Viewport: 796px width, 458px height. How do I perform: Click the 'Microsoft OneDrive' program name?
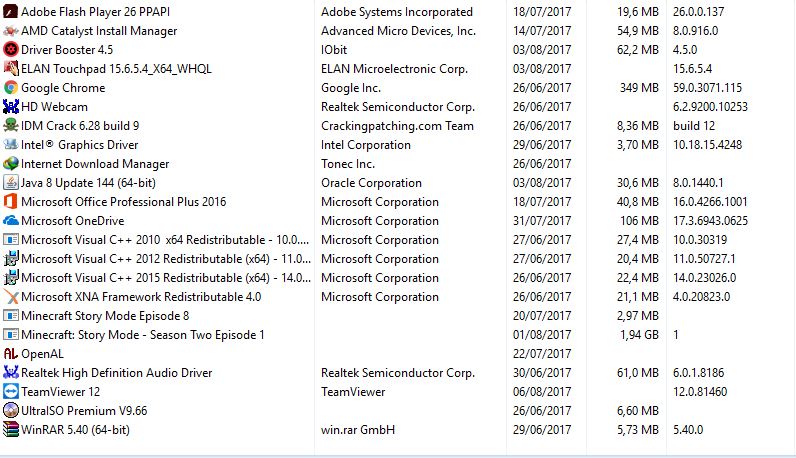pyautogui.click(x=73, y=221)
